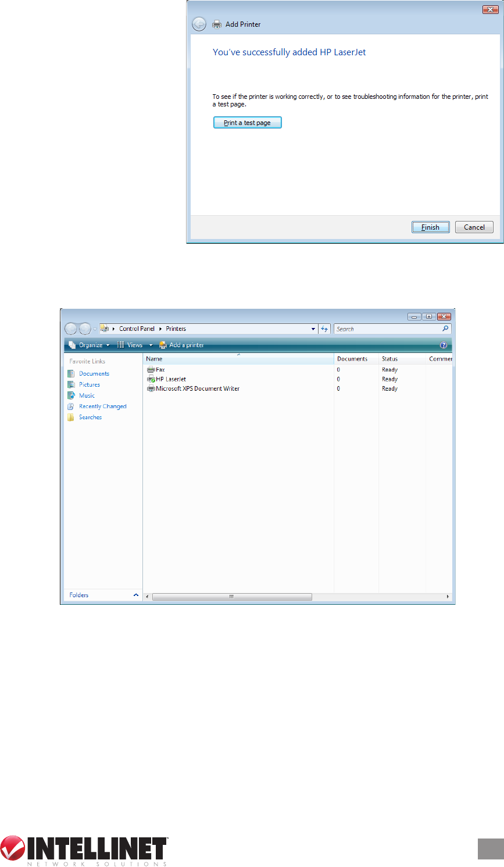Click the scrollbar left arrow
Screen dimensions: 504x867
point(147,597)
